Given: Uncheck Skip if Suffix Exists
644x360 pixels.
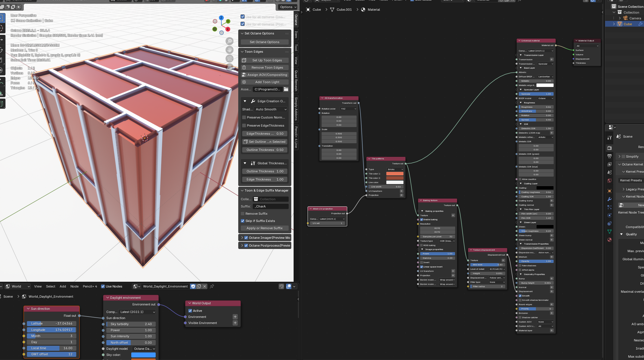Looking at the screenshot, I should [243, 221].
